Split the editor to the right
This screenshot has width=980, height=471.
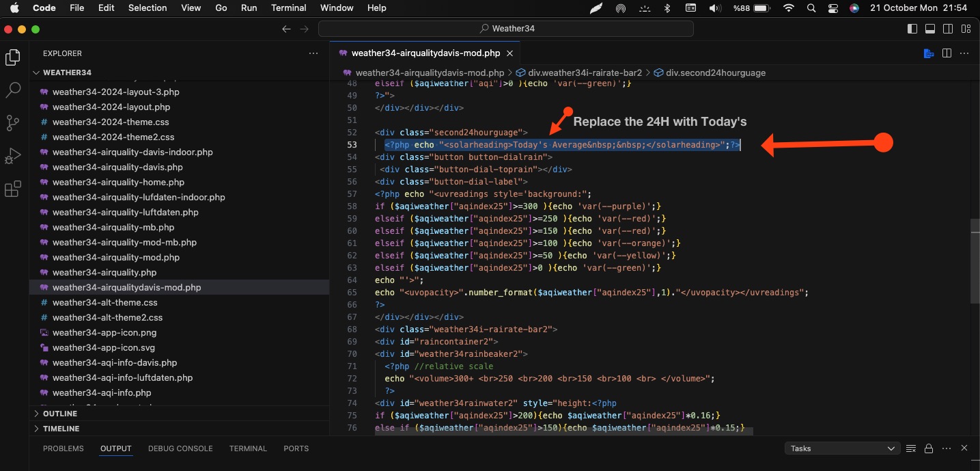[x=947, y=53]
